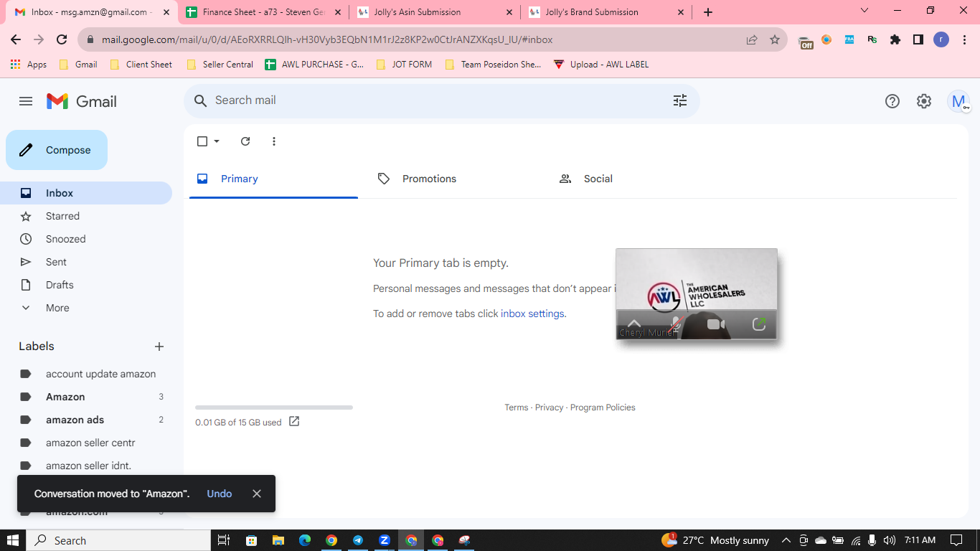This screenshot has height=551, width=980.
Task: Open the select options dropdown arrow
Action: (x=217, y=141)
